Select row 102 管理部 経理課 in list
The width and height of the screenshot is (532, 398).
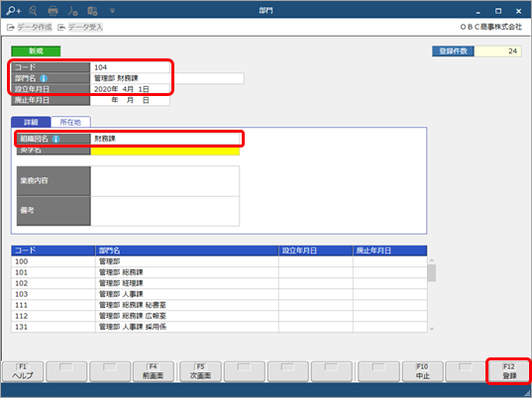pyautogui.click(x=219, y=283)
